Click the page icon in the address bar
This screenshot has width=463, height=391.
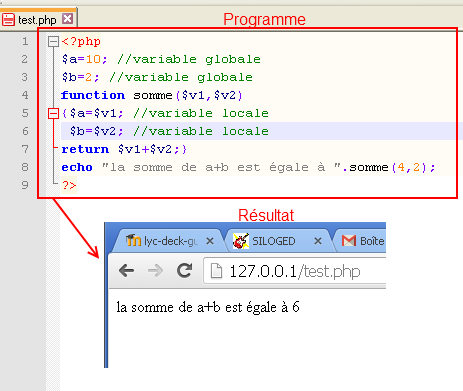pos(216,271)
